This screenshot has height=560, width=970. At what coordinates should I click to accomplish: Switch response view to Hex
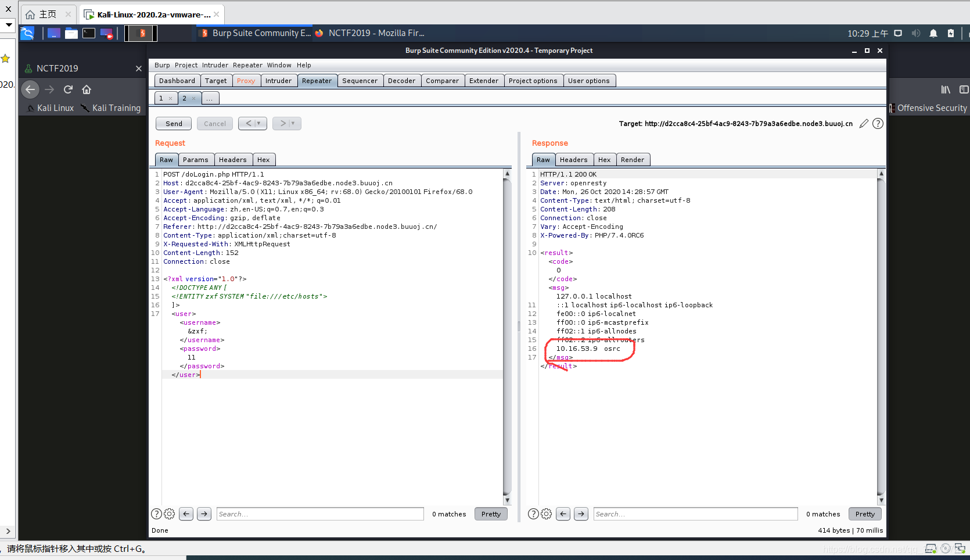(x=605, y=160)
